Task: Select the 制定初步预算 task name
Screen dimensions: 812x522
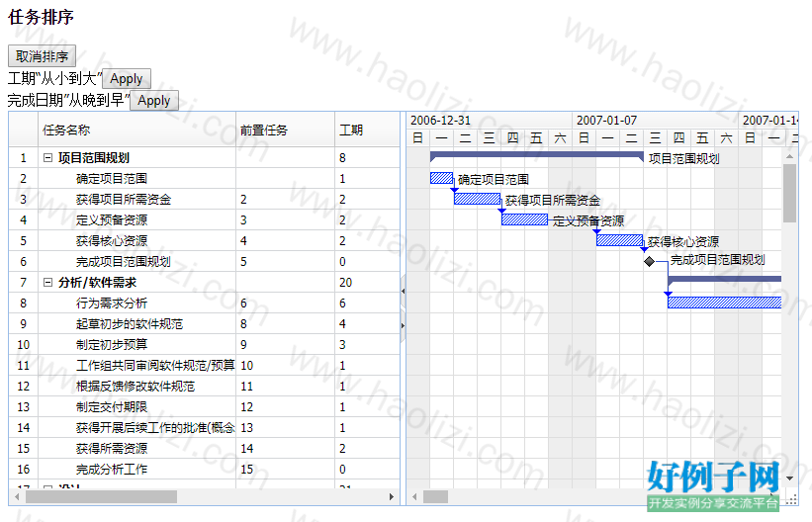Action: pyautogui.click(x=112, y=345)
